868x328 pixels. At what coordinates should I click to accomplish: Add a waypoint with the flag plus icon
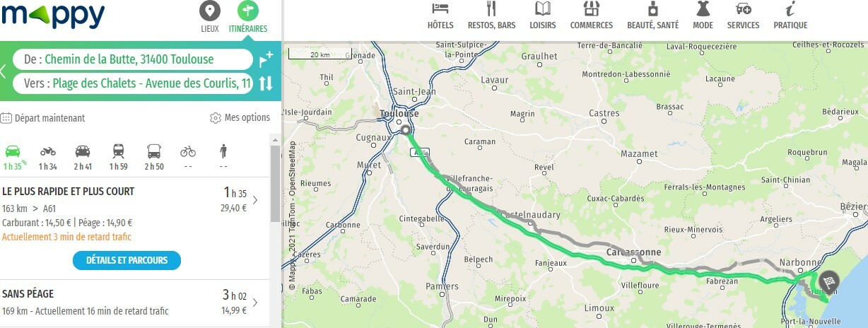[x=266, y=59]
